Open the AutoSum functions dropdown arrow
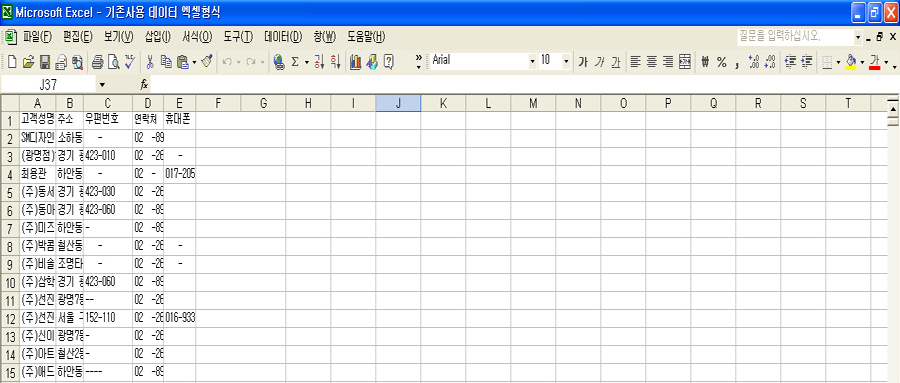The image size is (900, 383). 307,61
